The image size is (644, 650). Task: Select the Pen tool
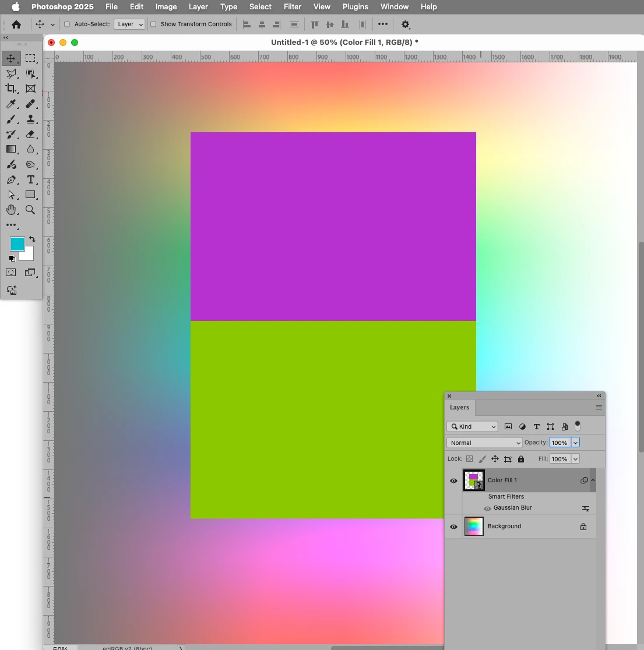click(x=11, y=179)
